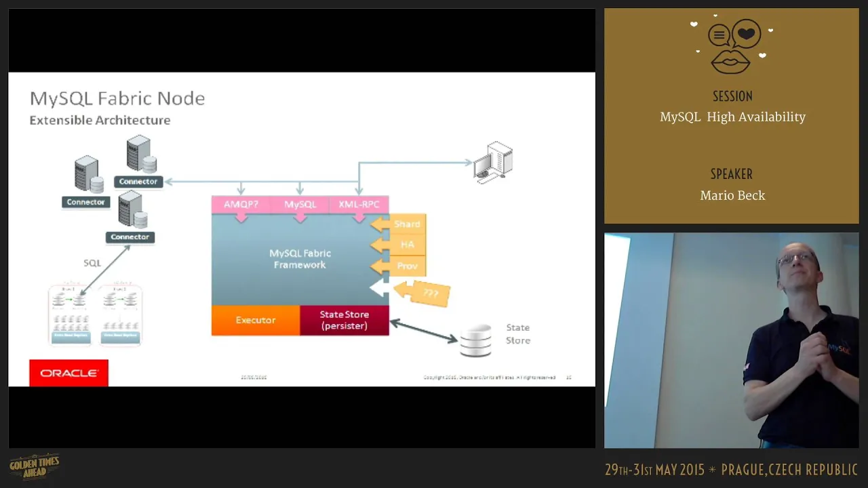Click the SESSION heading
Image resolution: width=868 pixels, height=488 pixels.
pos(732,96)
